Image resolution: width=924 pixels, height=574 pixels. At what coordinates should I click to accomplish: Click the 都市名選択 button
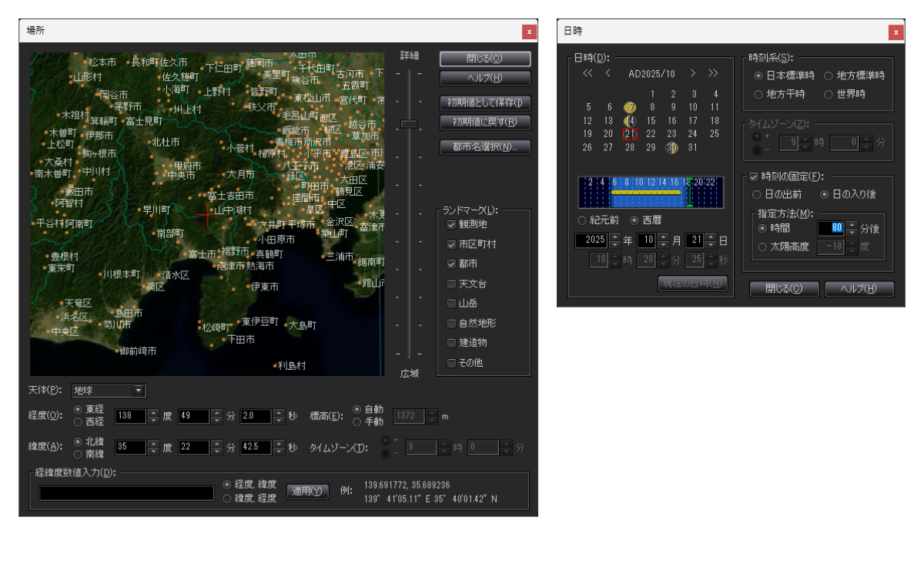(485, 147)
